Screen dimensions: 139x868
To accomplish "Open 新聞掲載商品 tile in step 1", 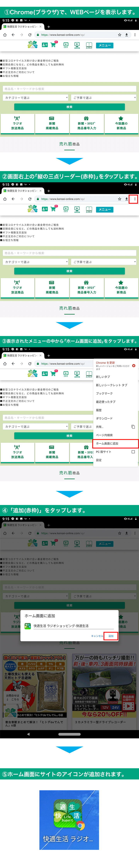I will (52, 124).
